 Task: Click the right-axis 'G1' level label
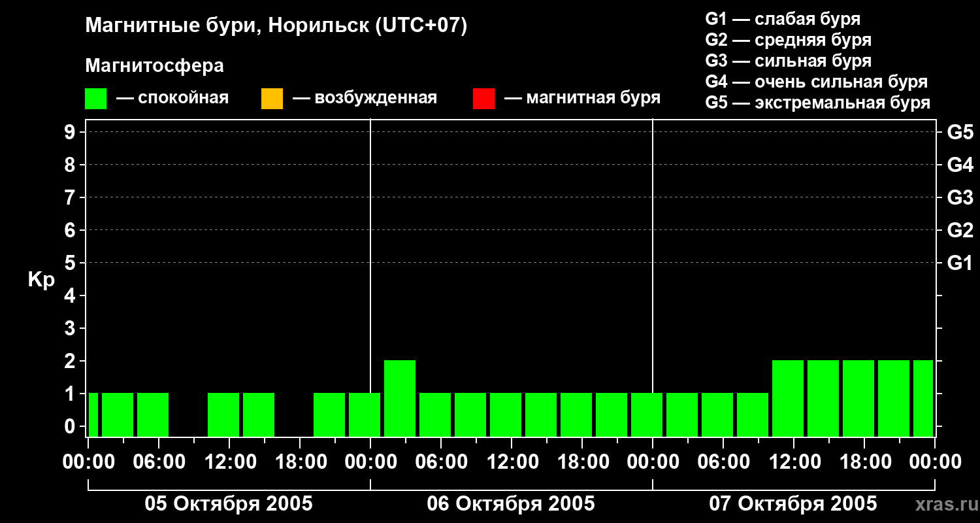tap(960, 263)
